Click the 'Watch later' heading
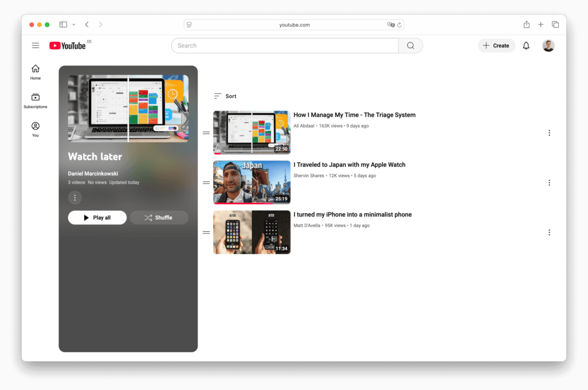 pos(95,157)
